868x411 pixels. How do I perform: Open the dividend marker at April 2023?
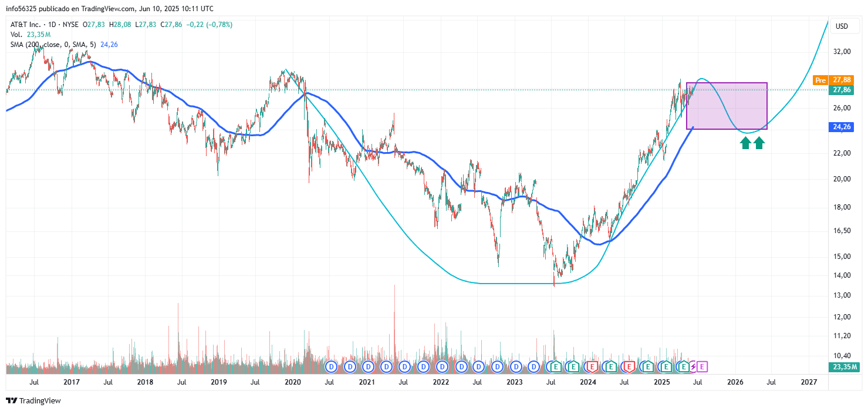pyautogui.click(x=534, y=367)
